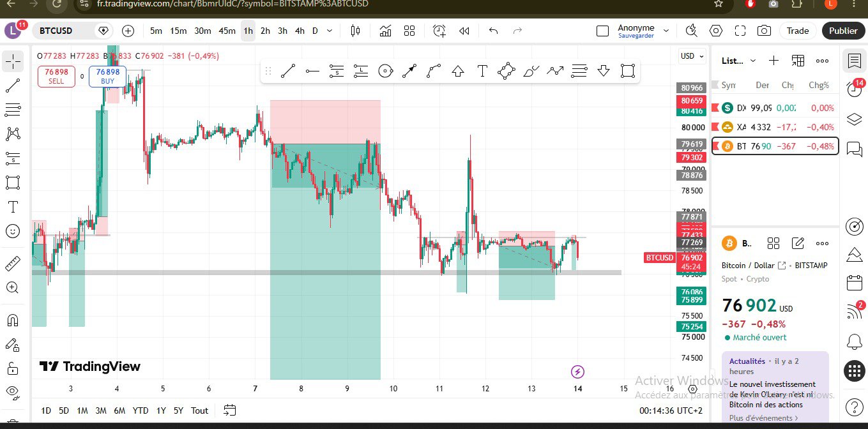Viewport: 868px width, 429px height.
Task: Choose the arrow down marker drawing tool
Action: [x=604, y=71]
